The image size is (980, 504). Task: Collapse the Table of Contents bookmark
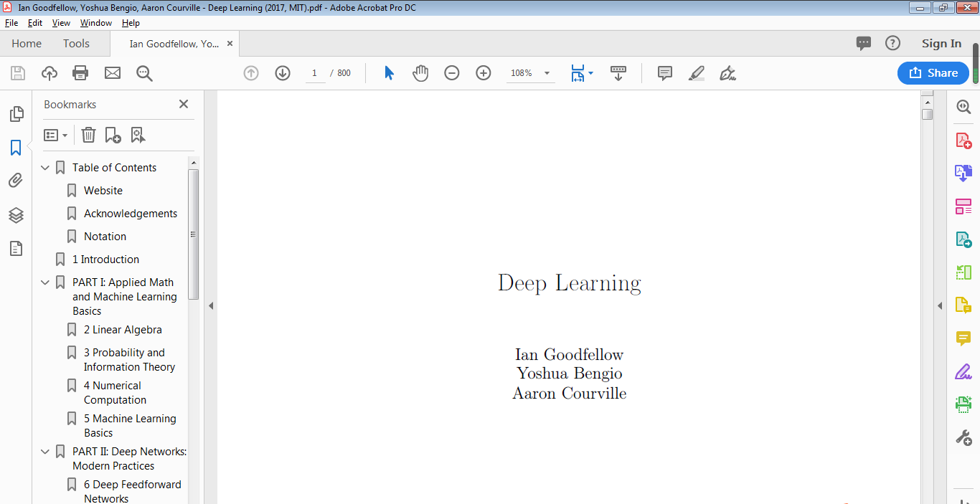pyautogui.click(x=45, y=168)
